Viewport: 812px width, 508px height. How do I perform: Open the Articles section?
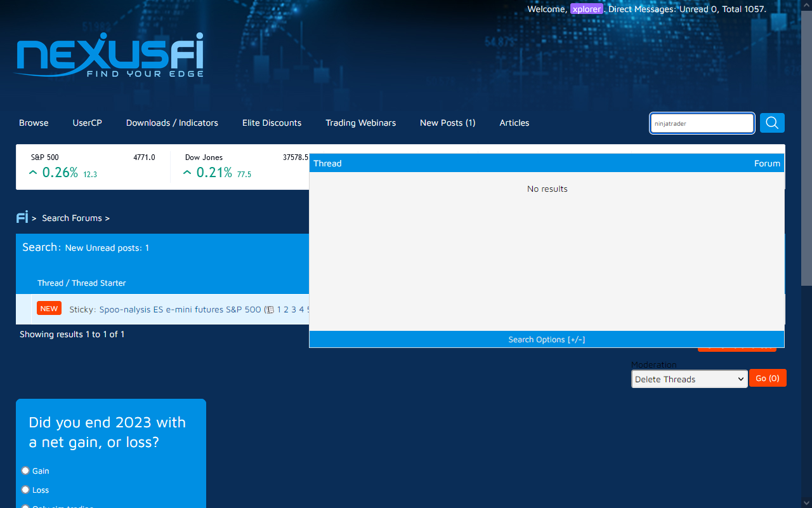click(514, 123)
